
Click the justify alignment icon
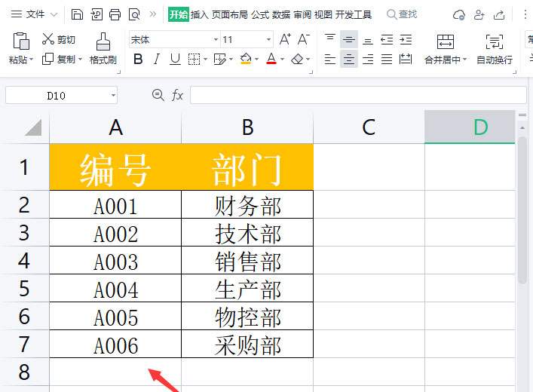[387, 59]
